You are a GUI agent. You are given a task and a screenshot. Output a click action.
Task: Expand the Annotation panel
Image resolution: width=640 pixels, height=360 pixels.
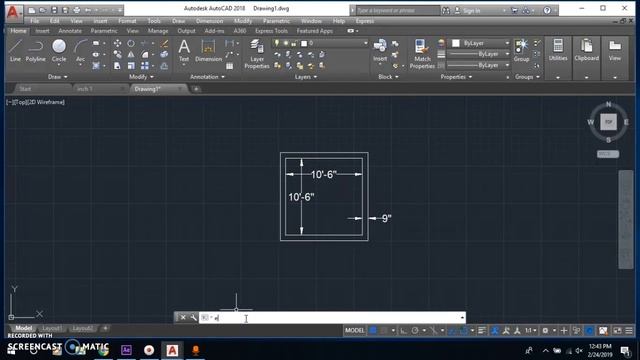[207, 77]
